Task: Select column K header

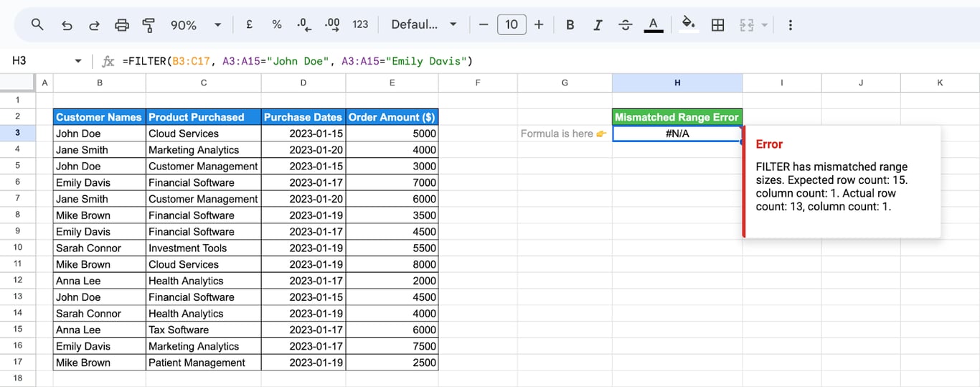Action: [x=940, y=83]
